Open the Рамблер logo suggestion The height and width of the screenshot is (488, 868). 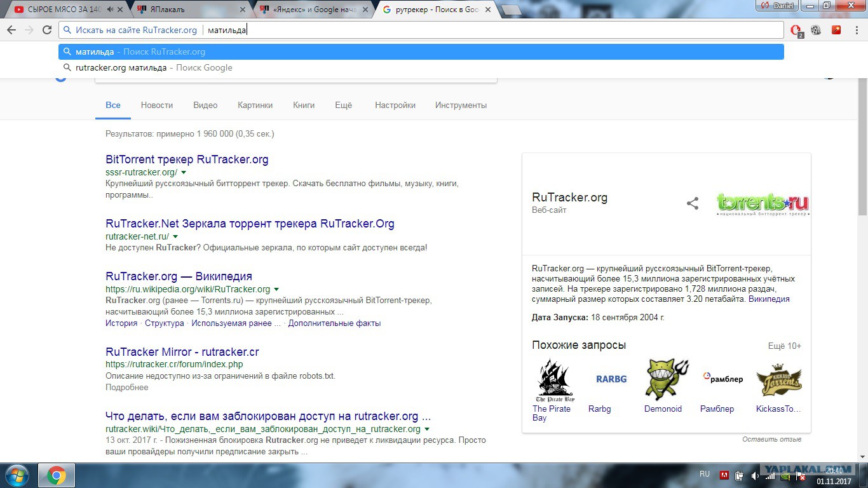tap(723, 379)
